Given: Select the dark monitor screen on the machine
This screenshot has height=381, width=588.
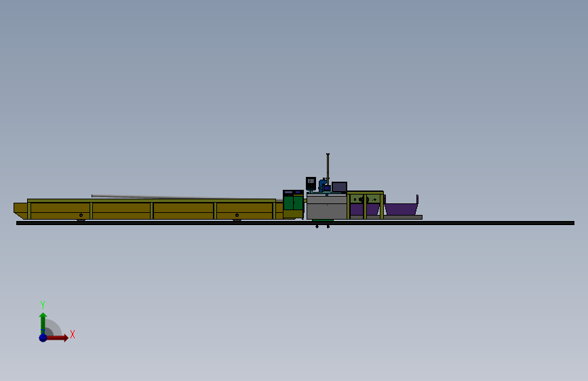Looking at the screenshot, I should point(339,186).
